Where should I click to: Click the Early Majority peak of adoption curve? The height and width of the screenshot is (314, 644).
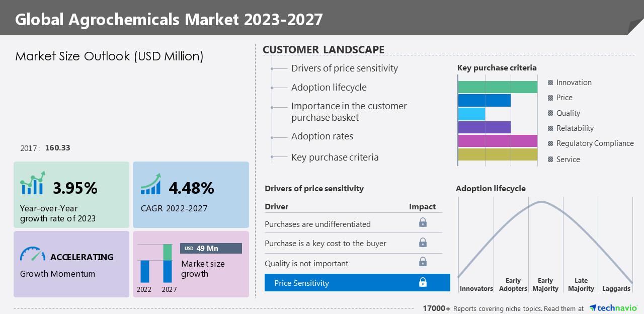point(542,202)
